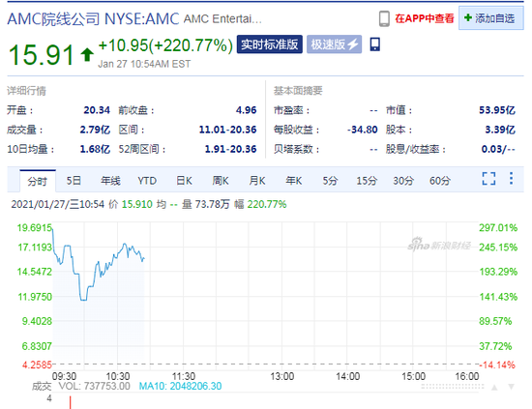Click the latest point of the blue price line
Image resolution: width=532 pixels, height=409 pixels.
coord(144,258)
